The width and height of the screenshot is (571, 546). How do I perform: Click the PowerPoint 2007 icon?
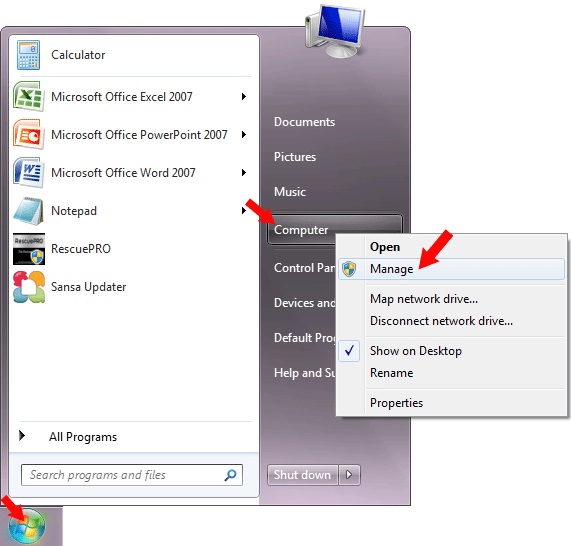coord(28,134)
